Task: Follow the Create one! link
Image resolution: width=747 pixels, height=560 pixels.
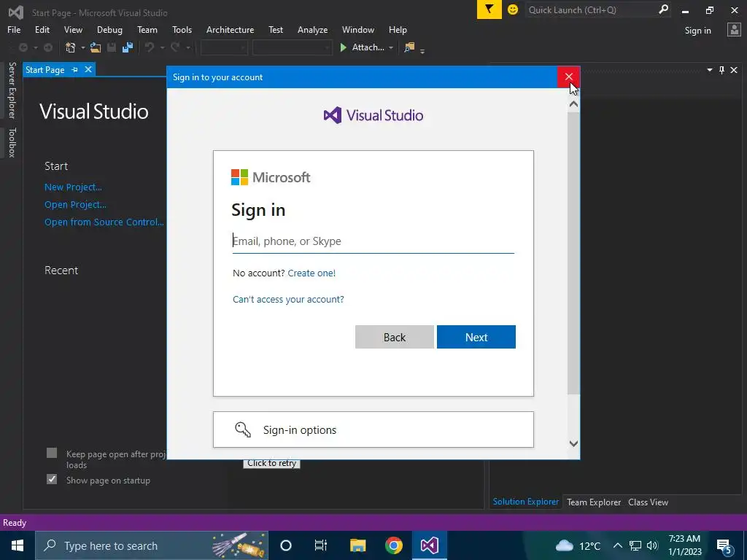Action: point(311,273)
